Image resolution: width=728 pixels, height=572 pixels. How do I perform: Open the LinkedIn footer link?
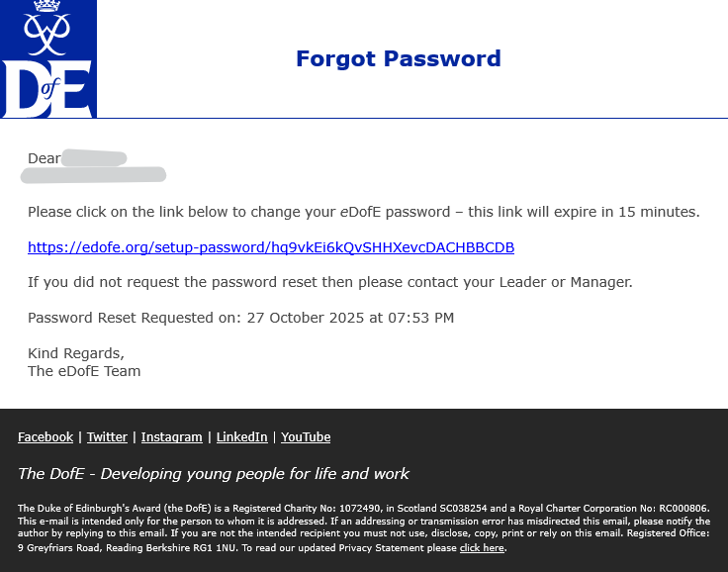point(241,437)
